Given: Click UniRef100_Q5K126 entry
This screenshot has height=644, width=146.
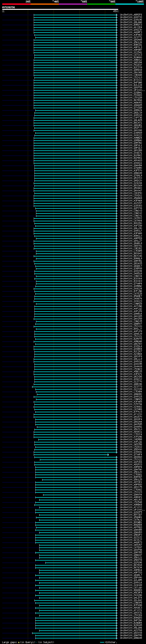Looking at the screenshot, I should (131, 42).
